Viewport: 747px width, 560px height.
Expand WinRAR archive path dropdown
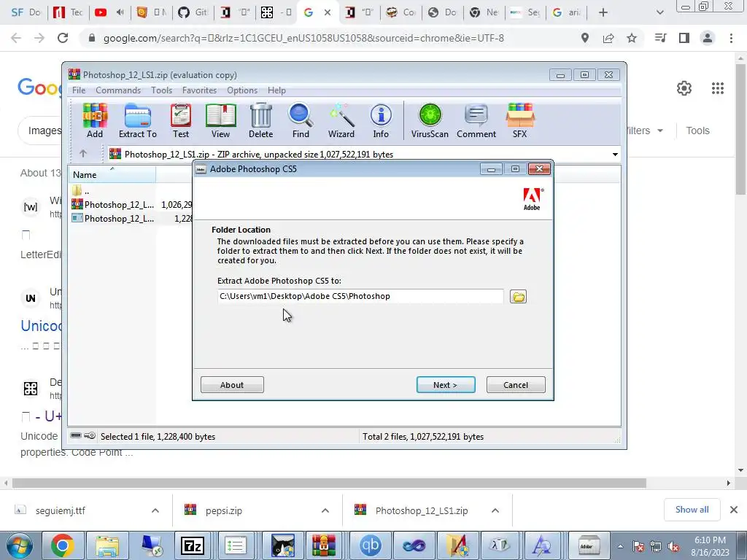(x=615, y=155)
